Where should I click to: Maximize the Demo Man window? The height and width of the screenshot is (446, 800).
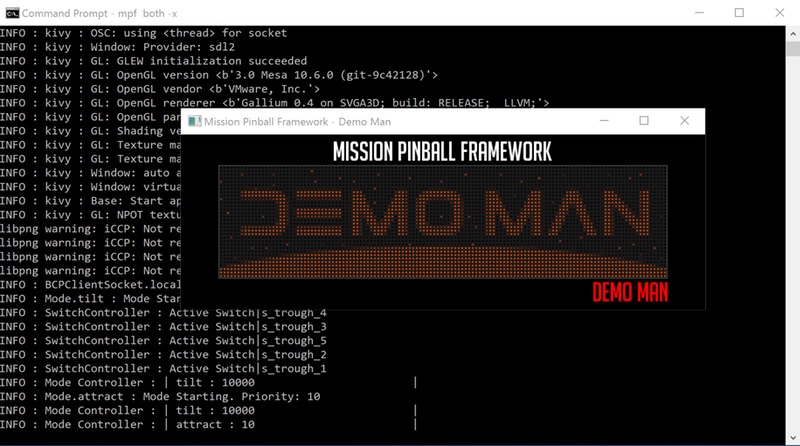pyautogui.click(x=643, y=121)
